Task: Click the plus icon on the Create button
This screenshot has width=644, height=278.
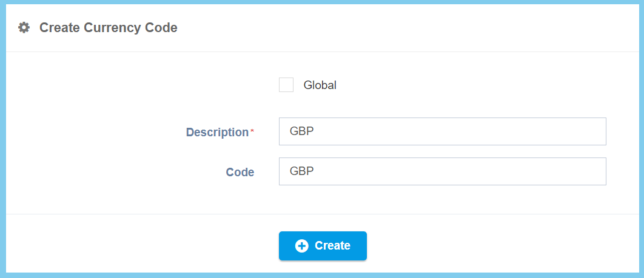Action: pos(301,246)
